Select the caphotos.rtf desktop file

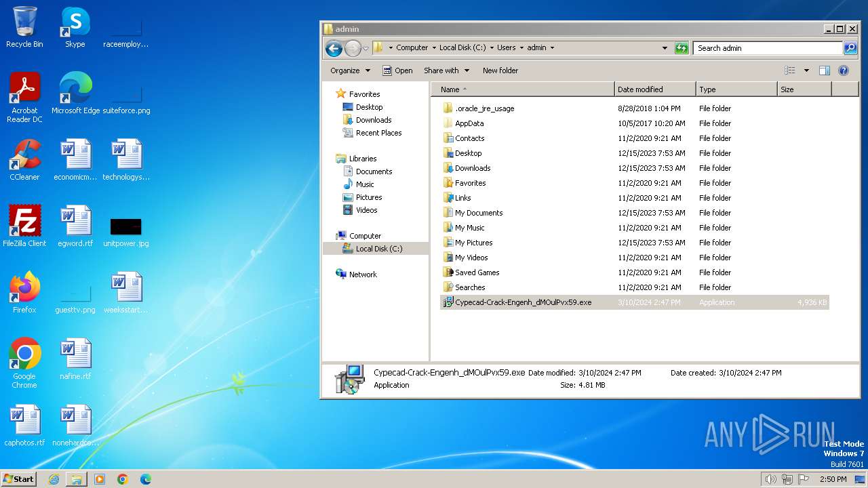click(x=24, y=426)
